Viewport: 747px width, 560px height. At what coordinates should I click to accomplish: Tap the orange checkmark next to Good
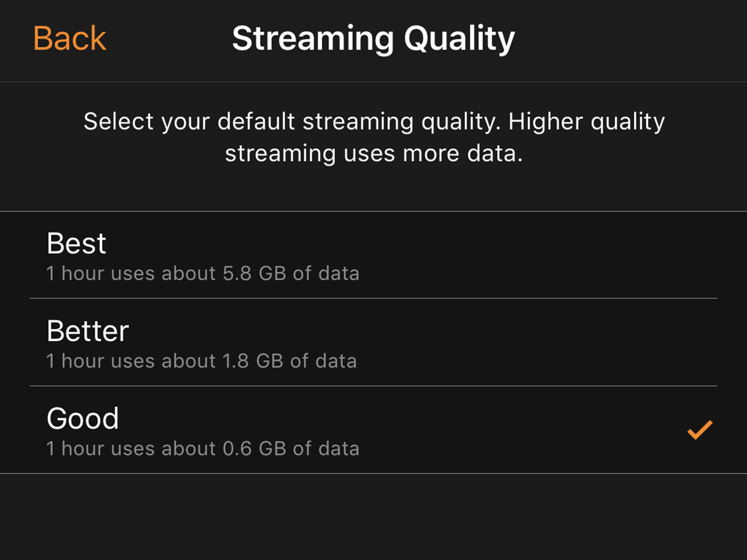701,429
